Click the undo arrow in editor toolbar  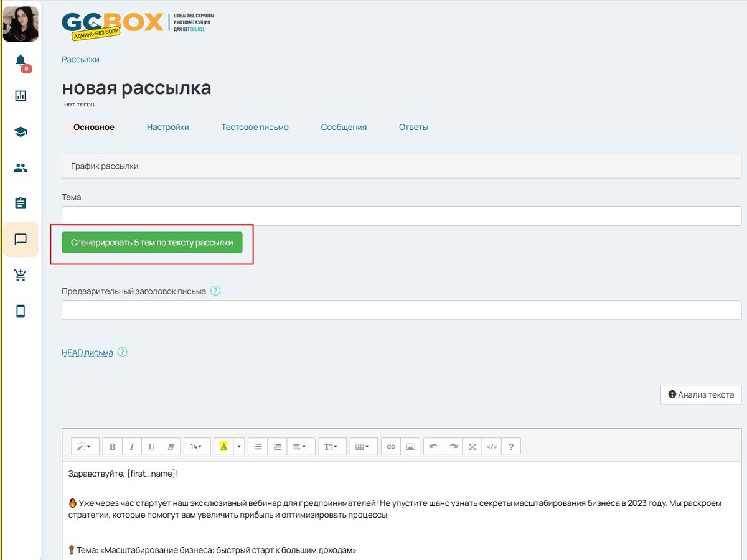434,447
